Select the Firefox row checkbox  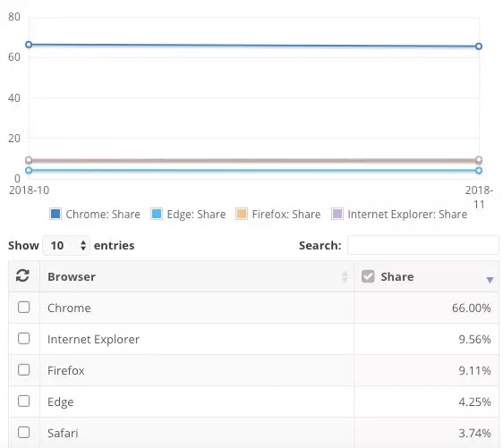[x=24, y=369]
